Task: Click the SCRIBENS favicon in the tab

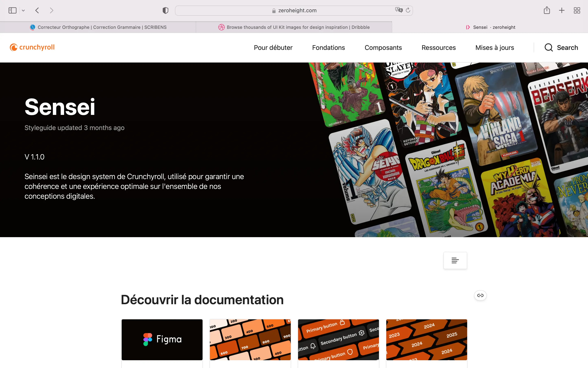Action: pyautogui.click(x=32, y=27)
